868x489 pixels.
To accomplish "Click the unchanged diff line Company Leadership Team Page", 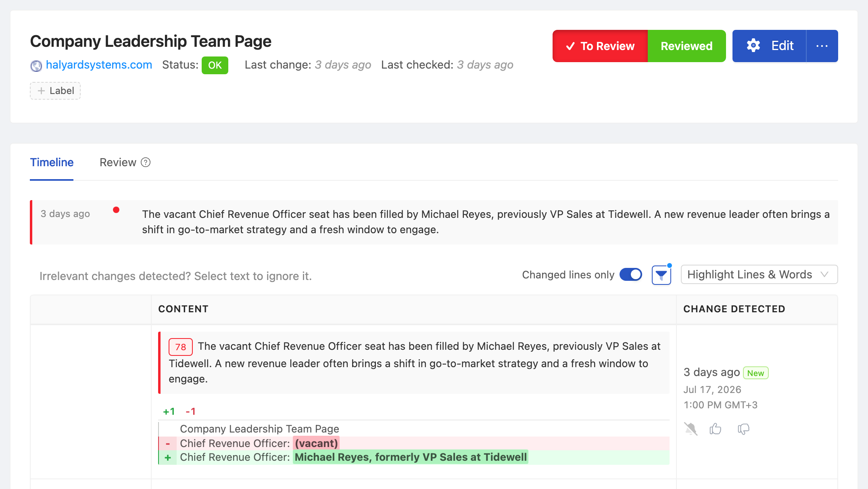I will point(259,429).
